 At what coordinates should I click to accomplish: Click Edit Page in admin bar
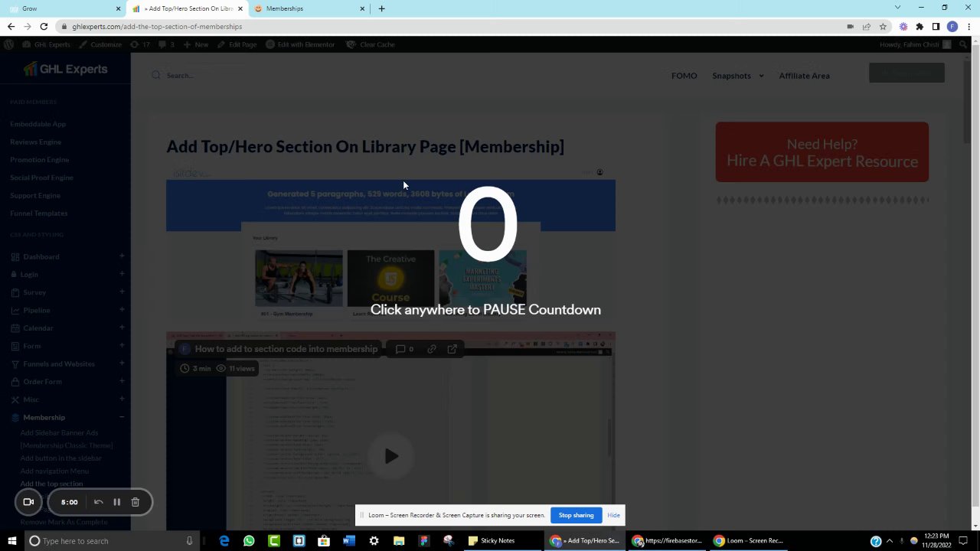point(237,44)
